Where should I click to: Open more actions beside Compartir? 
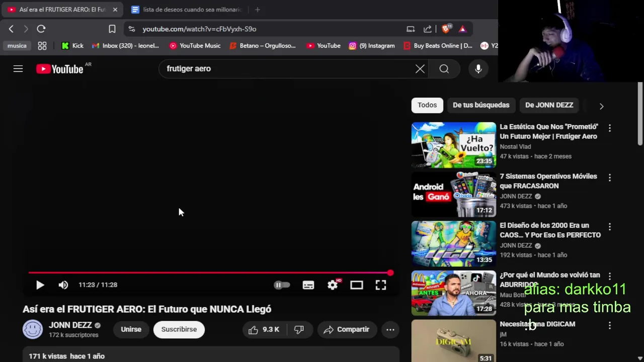(x=390, y=329)
